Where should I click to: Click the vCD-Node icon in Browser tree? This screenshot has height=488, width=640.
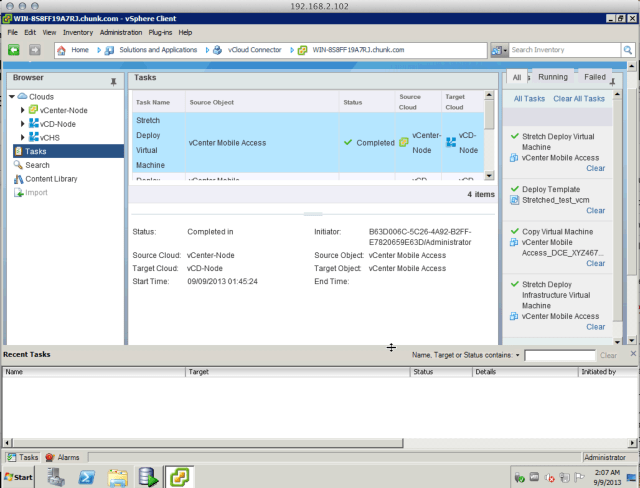[34, 123]
